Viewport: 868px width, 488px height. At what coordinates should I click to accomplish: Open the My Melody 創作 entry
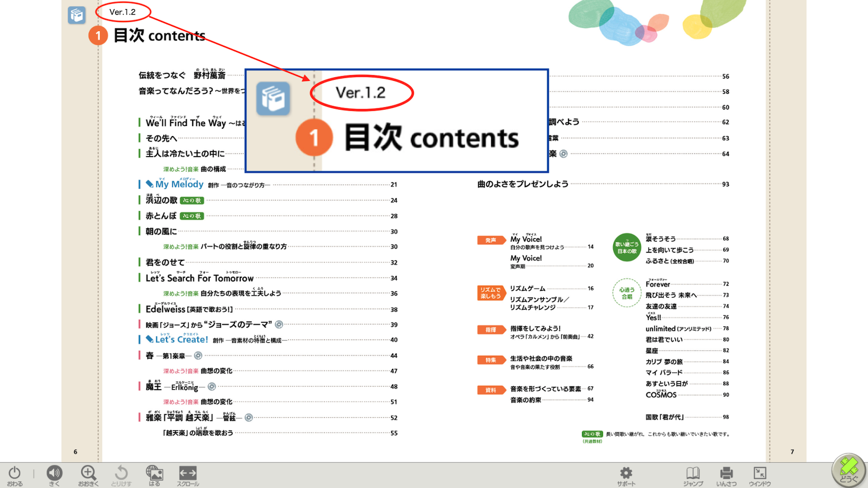click(179, 184)
